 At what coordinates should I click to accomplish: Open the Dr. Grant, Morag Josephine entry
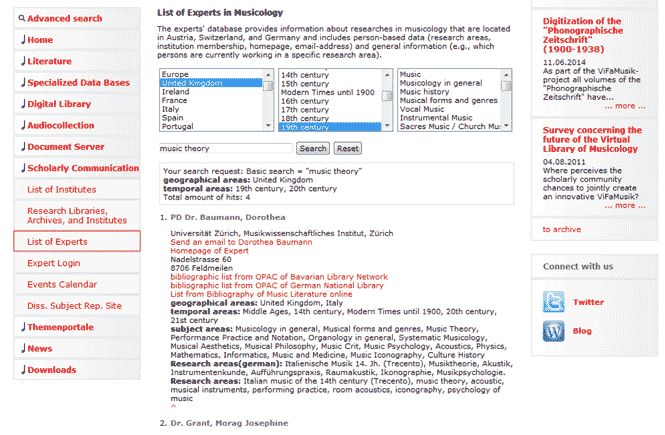pos(229,424)
